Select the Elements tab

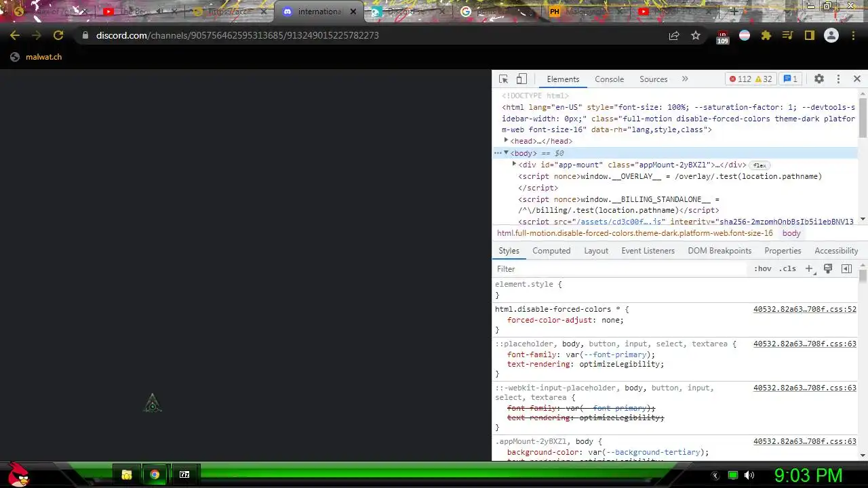pos(563,79)
